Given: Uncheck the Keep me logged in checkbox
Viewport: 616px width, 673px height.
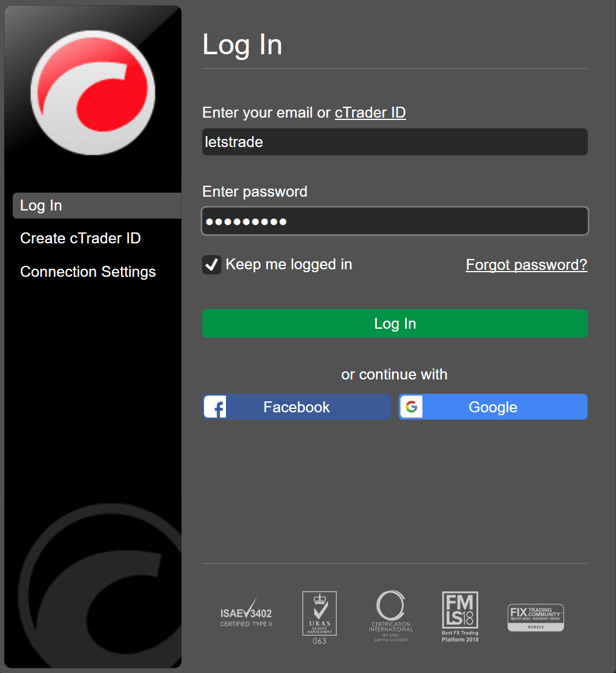Looking at the screenshot, I should pyautogui.click(x=211, y=265).
